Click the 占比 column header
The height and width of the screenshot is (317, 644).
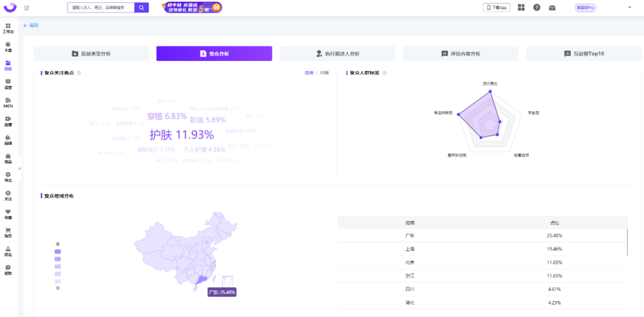coord(555,223)
